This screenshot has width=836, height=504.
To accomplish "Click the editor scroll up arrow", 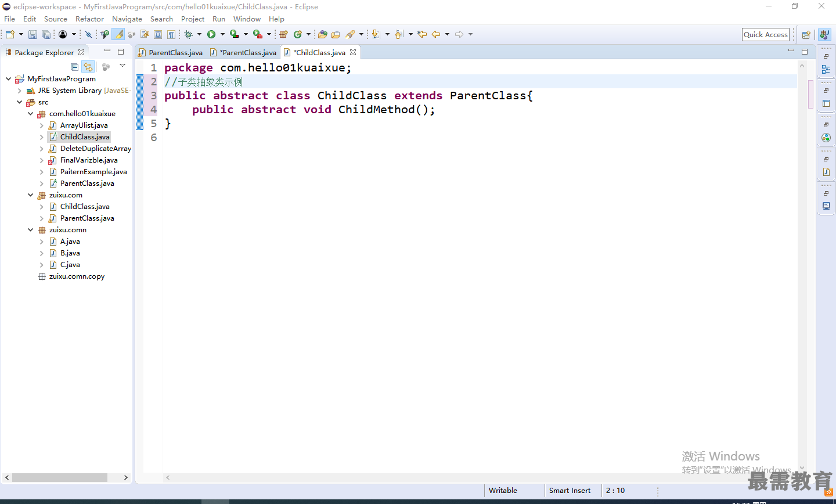I will click(802, 65).
